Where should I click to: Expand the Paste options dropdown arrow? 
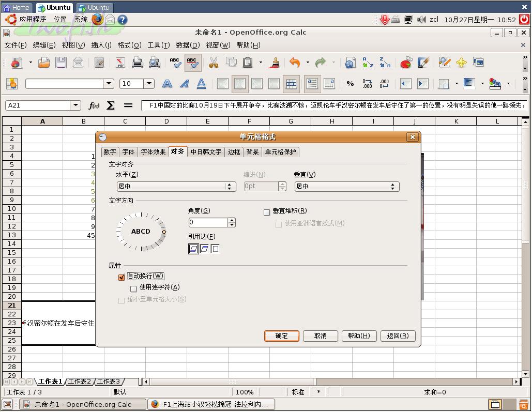pos(261,63)
